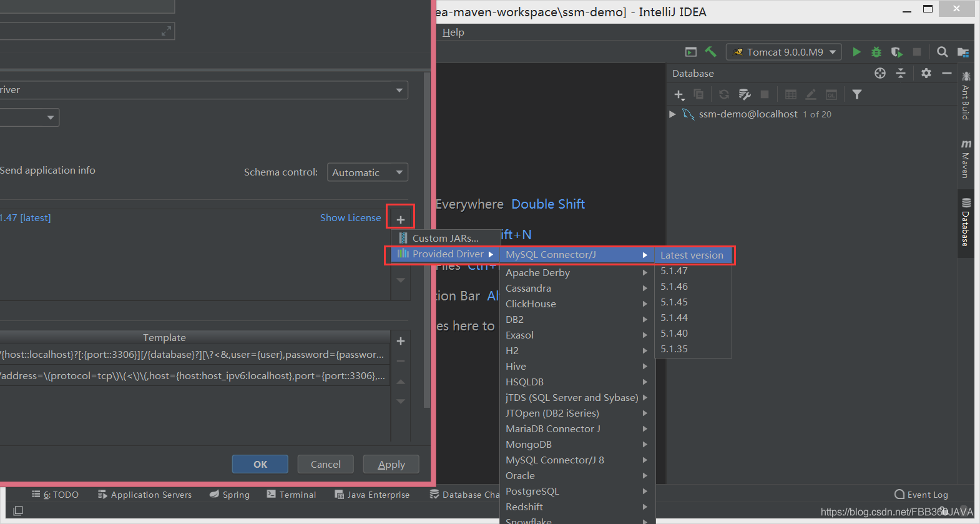
Task: Click the Edit Source pencil icon
Action: pos(811,94)
